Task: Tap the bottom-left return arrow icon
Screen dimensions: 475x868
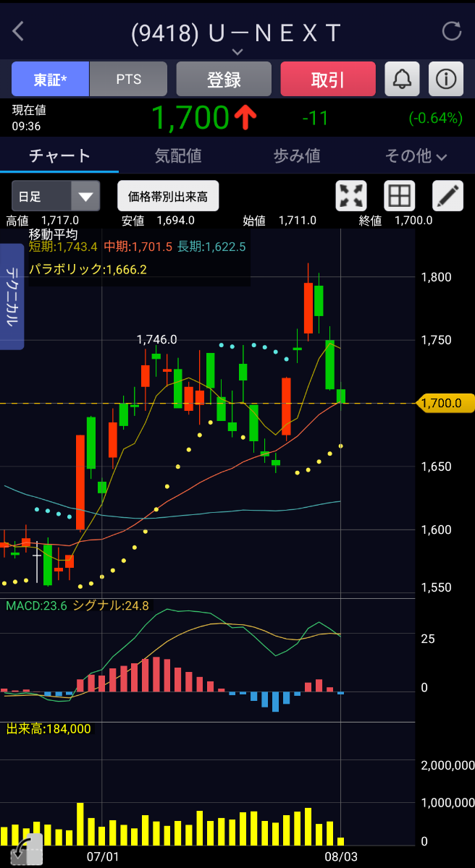Action: coord(27,849)
